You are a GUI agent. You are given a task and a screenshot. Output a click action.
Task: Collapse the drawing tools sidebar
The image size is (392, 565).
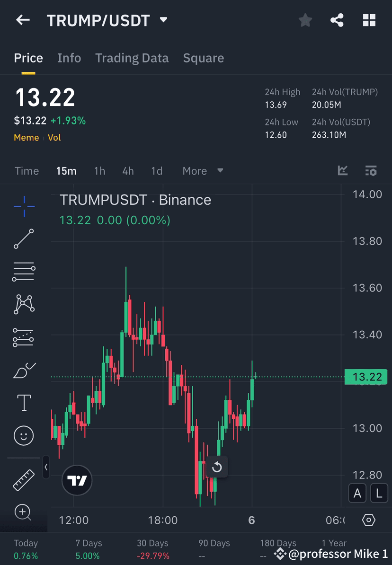[x=46, y=468]
